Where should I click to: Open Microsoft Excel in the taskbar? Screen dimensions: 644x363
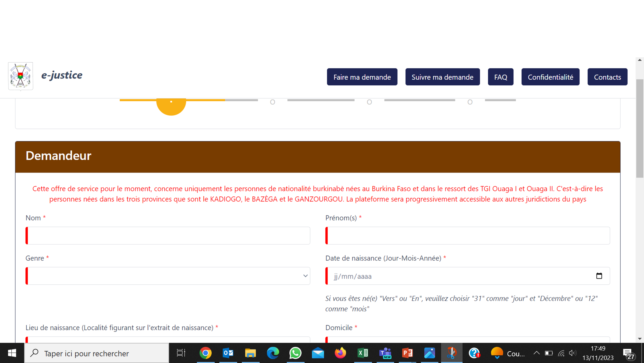(x=363, y=353)
